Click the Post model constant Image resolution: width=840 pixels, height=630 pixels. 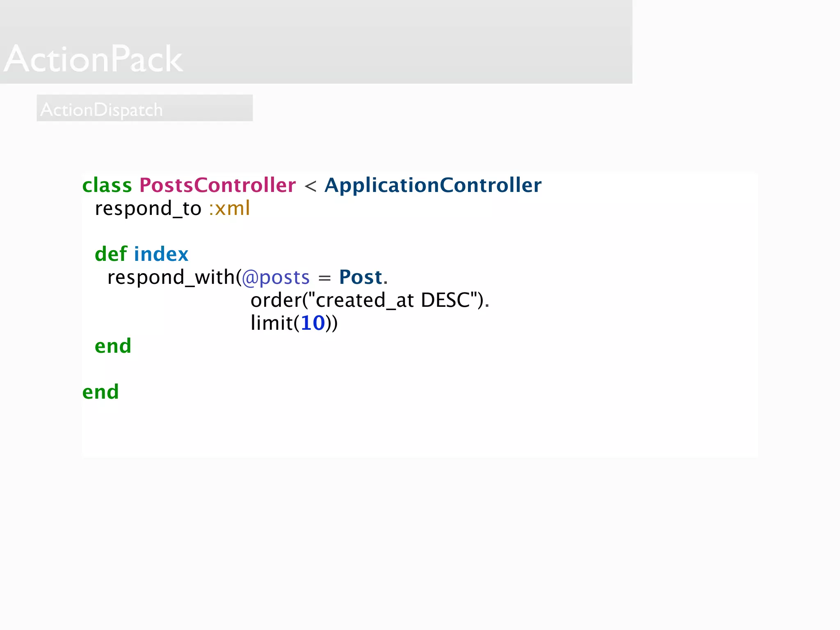pos(361,278)
